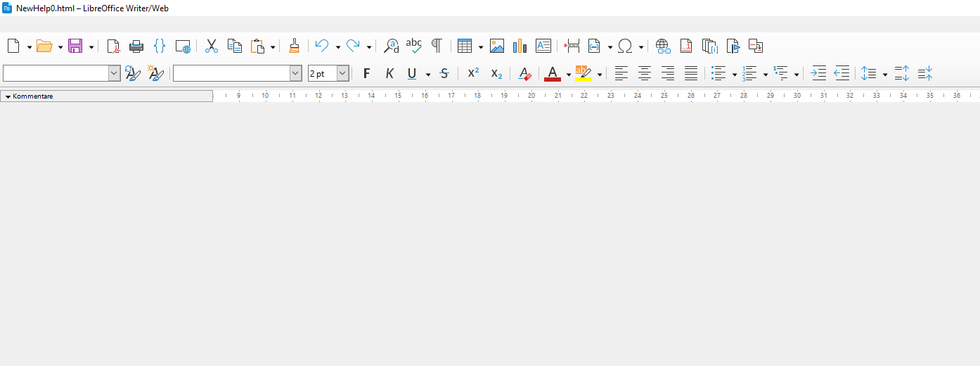The image size is (980, 366).
Task: Toggle bold formatting (F button)
Action: point(366,73)
